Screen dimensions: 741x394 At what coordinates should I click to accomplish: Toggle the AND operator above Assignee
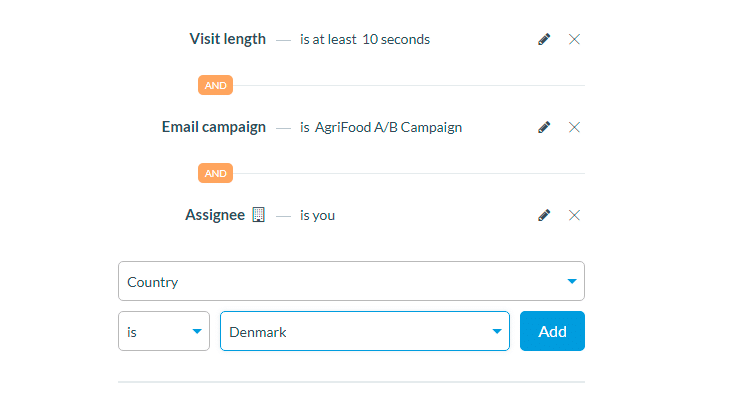coord(215,173)
